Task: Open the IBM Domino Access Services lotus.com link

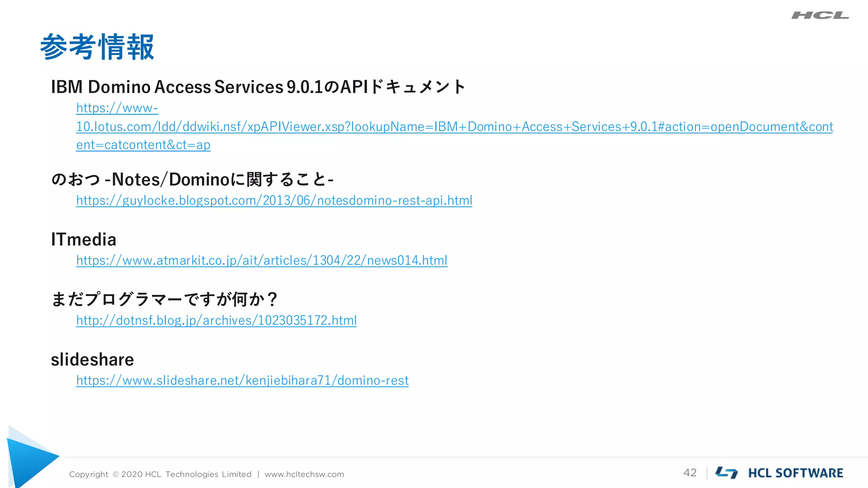Action: pos(454,126)
